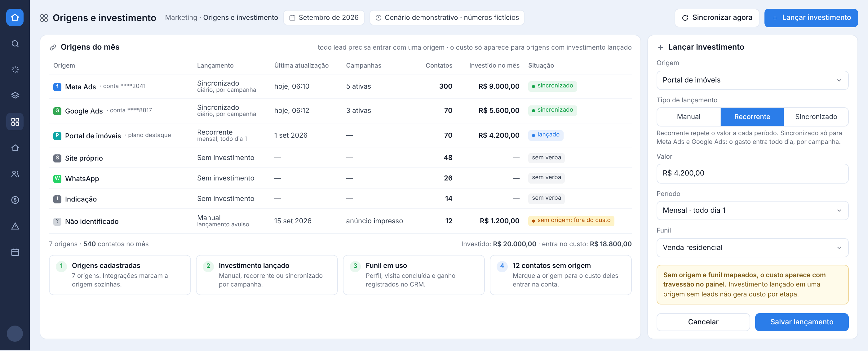Click the Não identificado question-mark icon
This screenshot has width=868, height=351.
(x=57, y=221)
